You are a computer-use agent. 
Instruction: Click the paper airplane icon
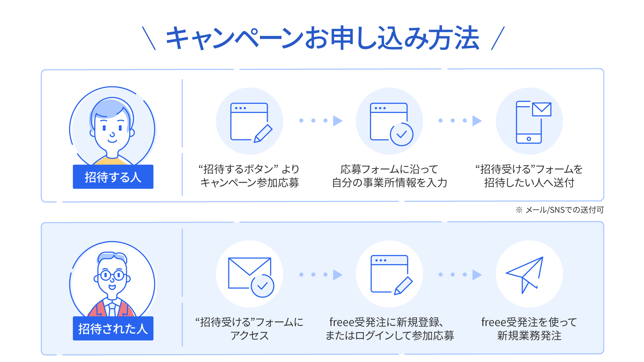[525, 275]
